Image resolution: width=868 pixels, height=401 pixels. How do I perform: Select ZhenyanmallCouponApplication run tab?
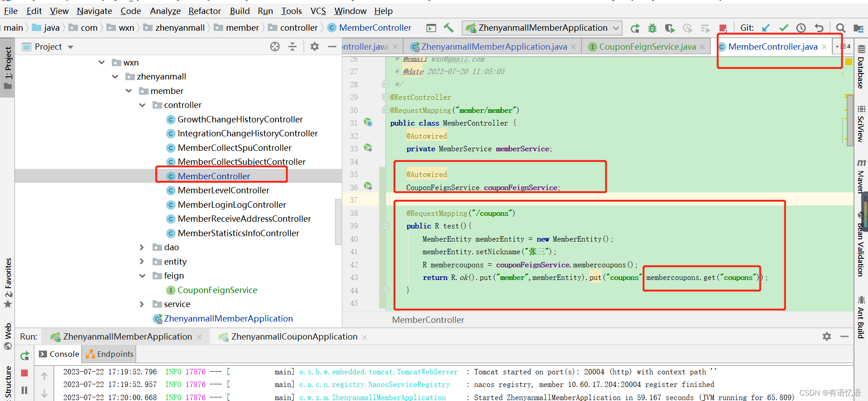(293, 336)
